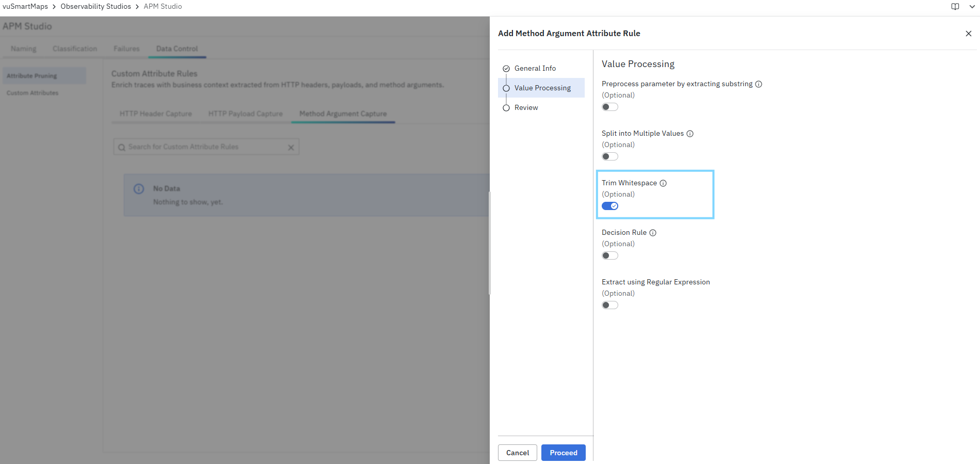This screenshot has width=980, height=464.
Task: Show info for Split into Multiple Values
Action: pyautogui.click(x=690, y=134)
